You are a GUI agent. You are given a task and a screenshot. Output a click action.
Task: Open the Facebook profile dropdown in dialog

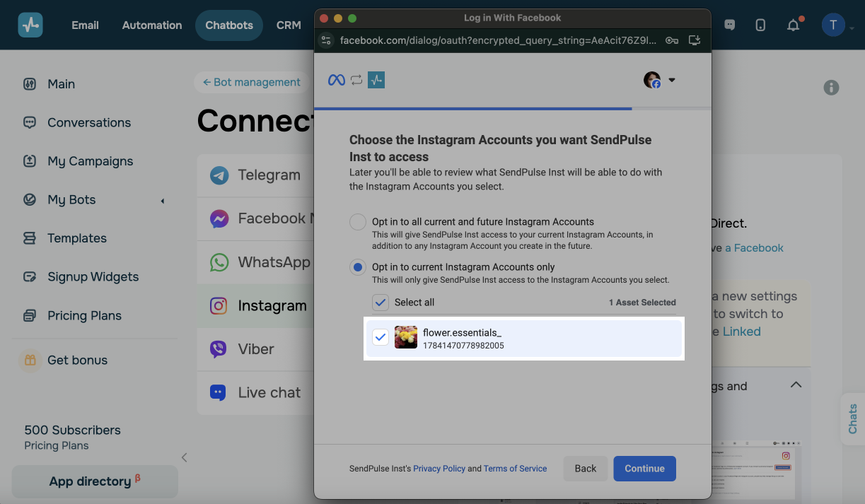pyautogui.click(x=660, y=80)
